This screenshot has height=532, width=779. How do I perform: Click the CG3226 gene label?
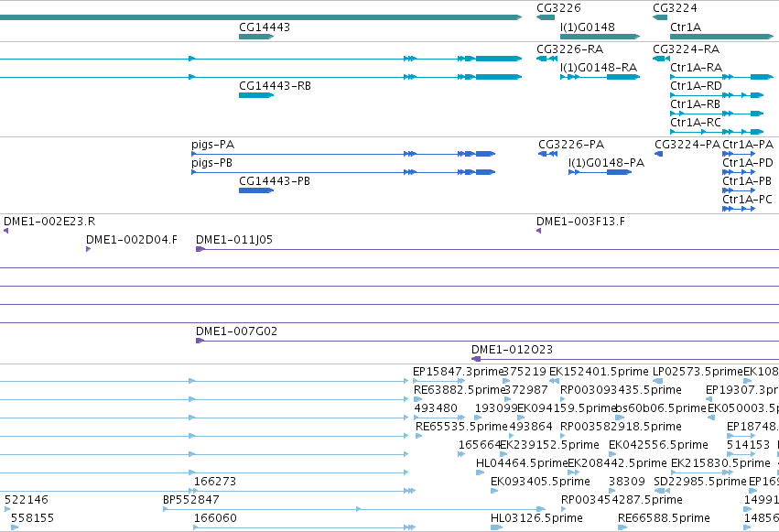[558, 8]
